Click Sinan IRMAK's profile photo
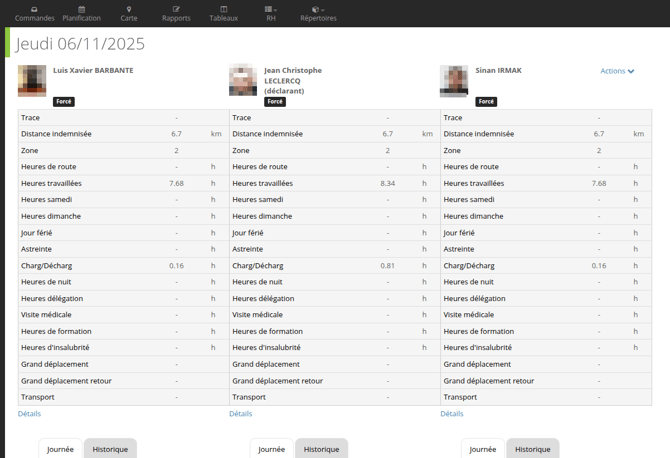This screenshot has height=458, width=670. pos(454,81)
